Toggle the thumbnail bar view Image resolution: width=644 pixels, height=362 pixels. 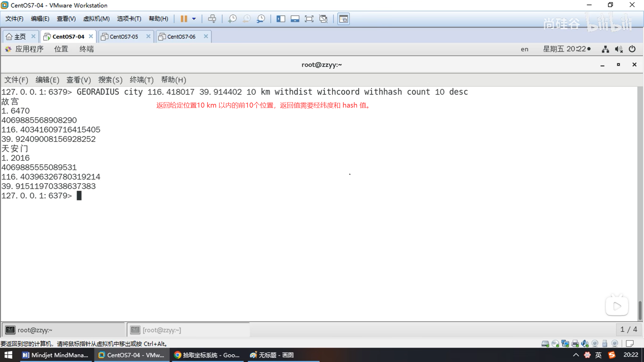(x=295, y=19)
